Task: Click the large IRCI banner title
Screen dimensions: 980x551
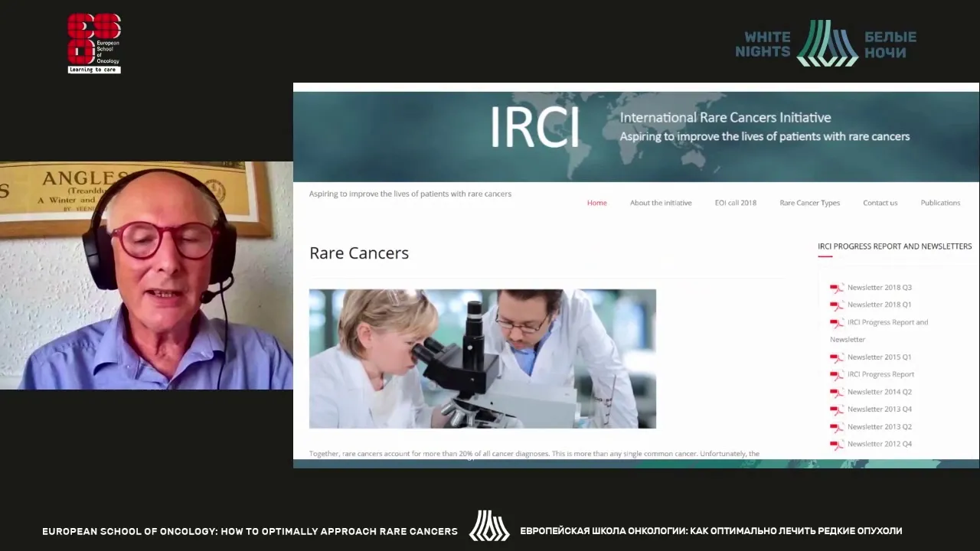Action: point(534,127)
